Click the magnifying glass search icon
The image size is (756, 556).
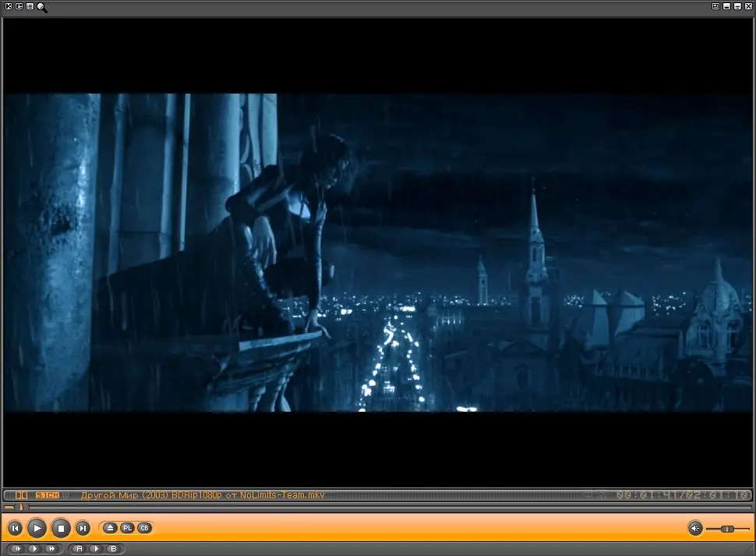pos(42,7)
